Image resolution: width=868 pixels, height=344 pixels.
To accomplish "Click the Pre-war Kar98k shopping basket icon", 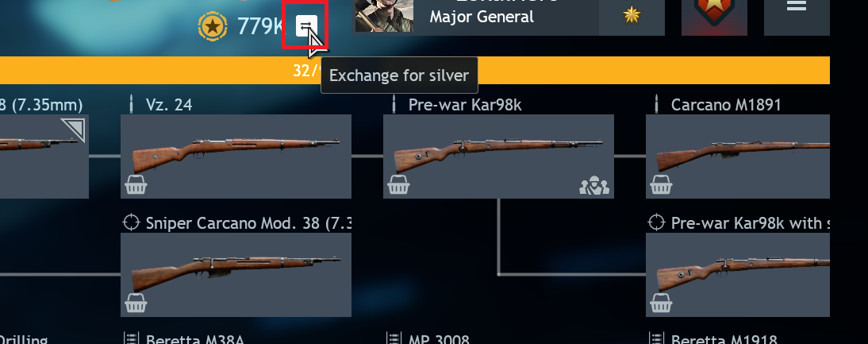I will pos(398,185).
